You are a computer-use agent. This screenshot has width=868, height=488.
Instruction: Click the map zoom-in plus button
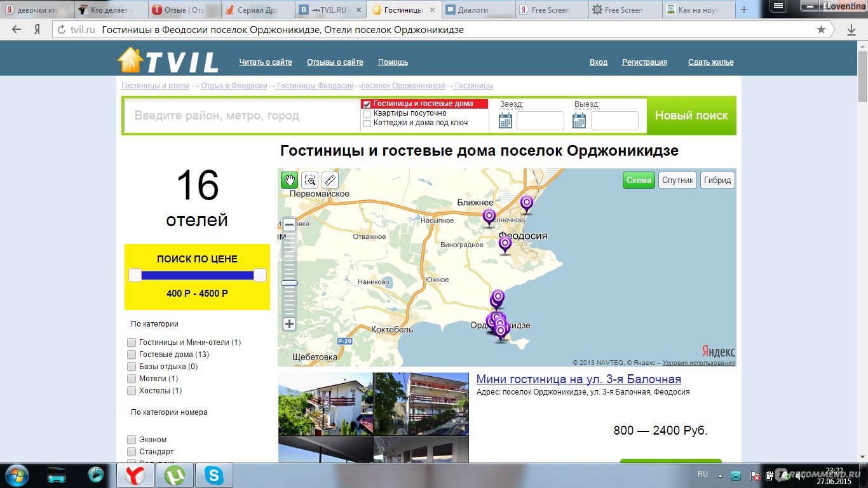(289, 324)
